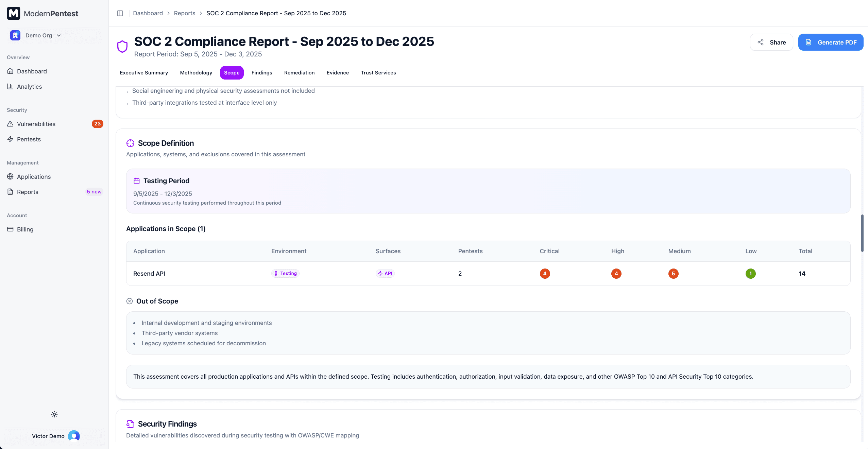Click the Pentests lightning bolt icon
This screenshot has height=449, width=868.
[x=10, y=139]
